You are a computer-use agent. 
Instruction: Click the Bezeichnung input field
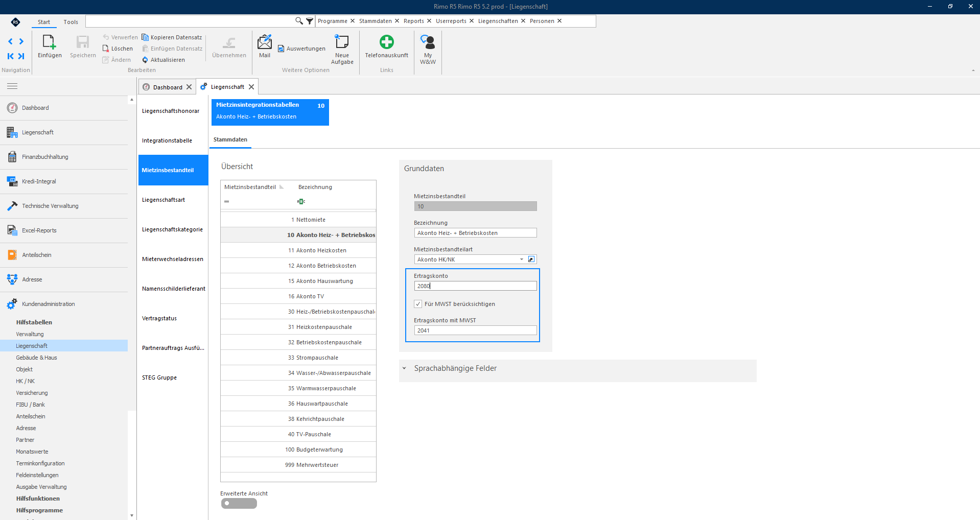click(475, 233)
